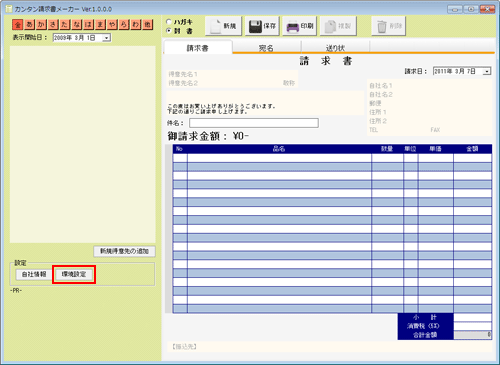Viewport: 500px width, 365px height.
Task: Click the empty customer list panel
Action: [83, 144]
